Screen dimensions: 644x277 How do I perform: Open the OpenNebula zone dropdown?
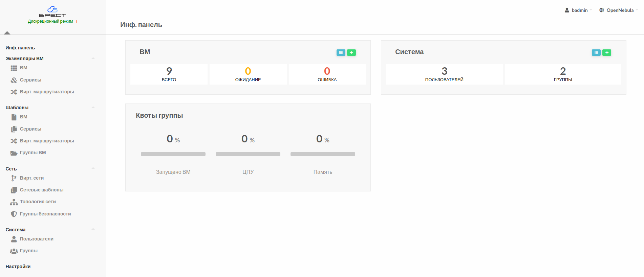point(619,10)
